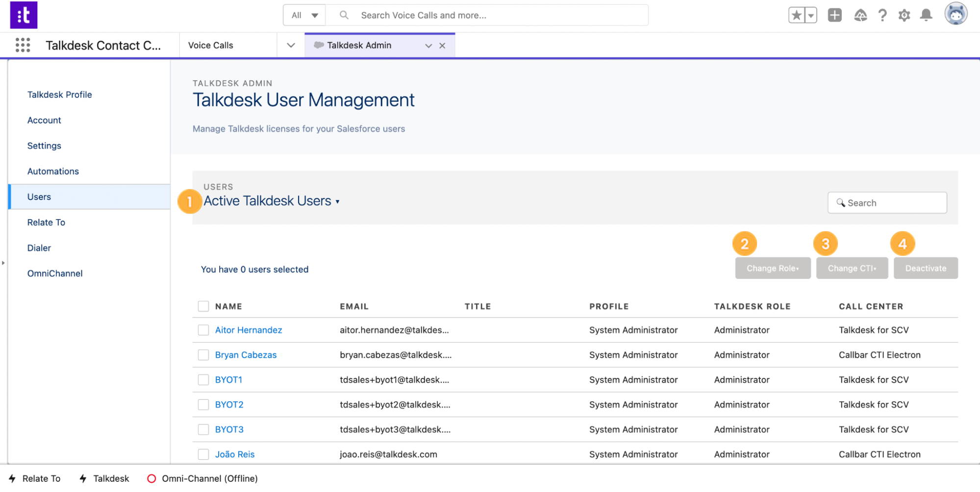
Task: Open the user profile avatar
Action: [956, 14]
